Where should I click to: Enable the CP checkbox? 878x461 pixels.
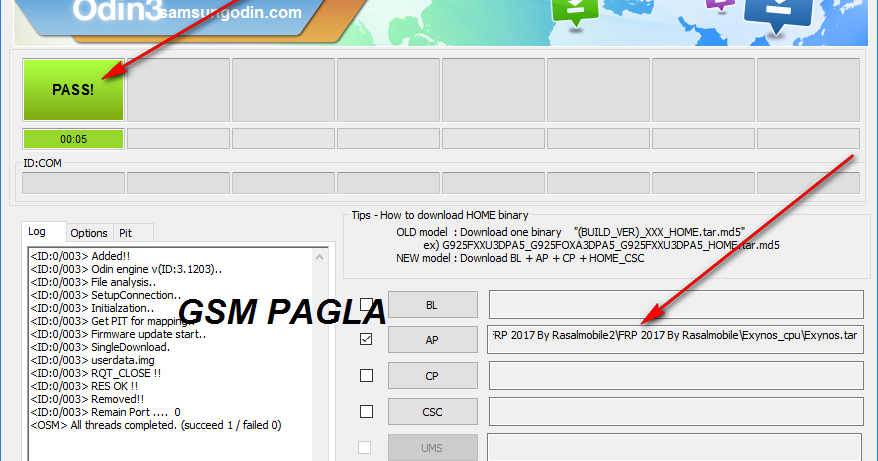pos(366,375)
